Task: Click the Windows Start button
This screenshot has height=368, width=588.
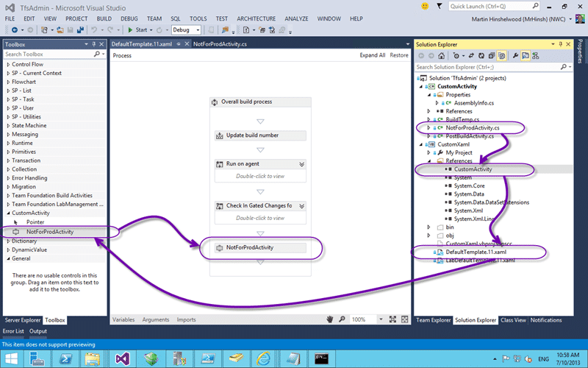Action: [11, 358]
